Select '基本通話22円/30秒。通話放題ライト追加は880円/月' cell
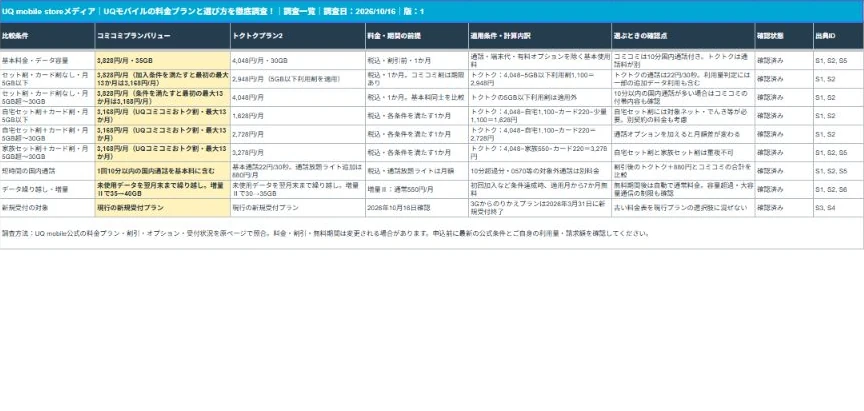Viewport: 864px width, 411px height. (x=298, y=171)
